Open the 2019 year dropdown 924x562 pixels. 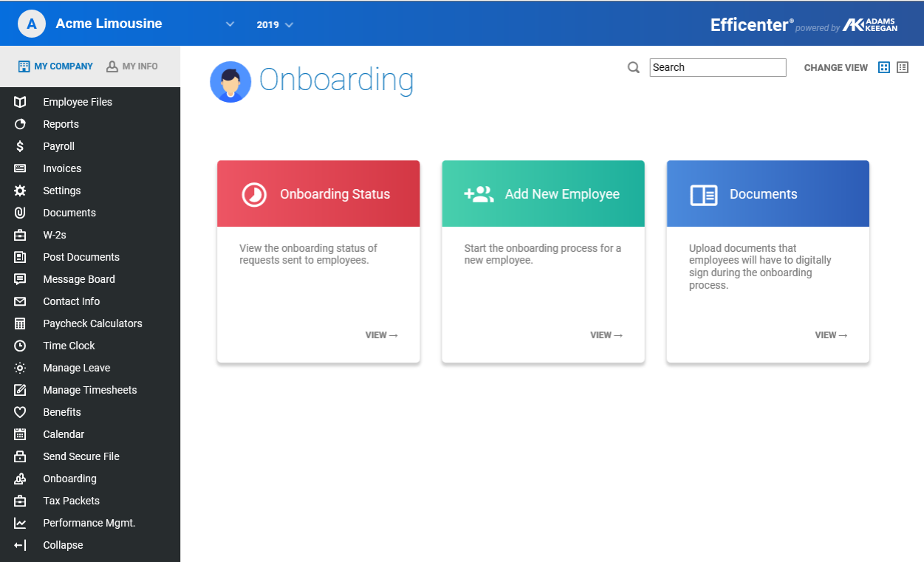tap(275, 24)
